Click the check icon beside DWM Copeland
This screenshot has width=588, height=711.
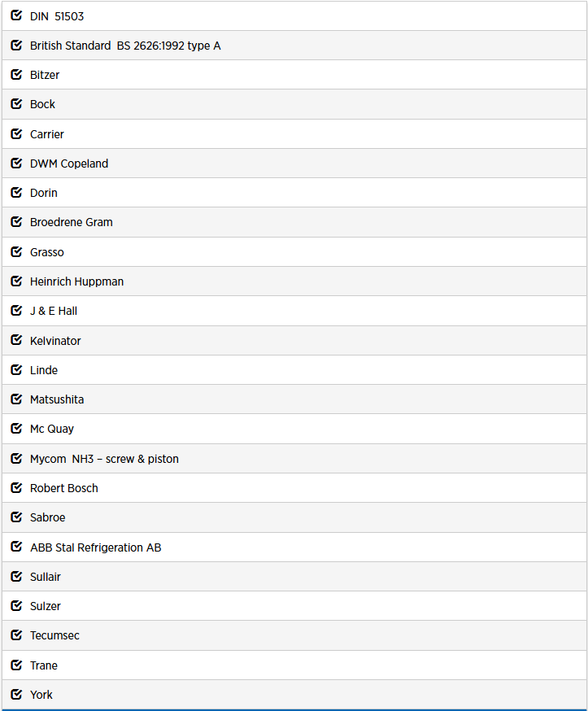click(x=16, y=163)
